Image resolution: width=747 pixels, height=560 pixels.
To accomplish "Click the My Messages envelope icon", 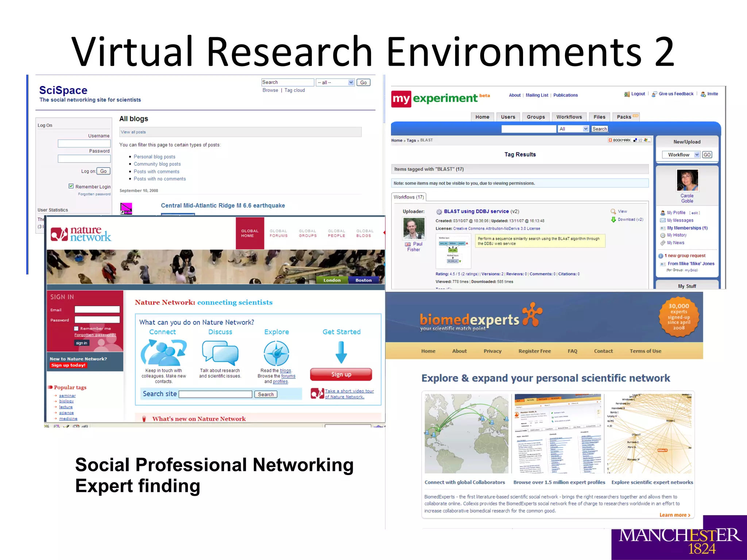I will pyautogui.click(x=663, y=220).
